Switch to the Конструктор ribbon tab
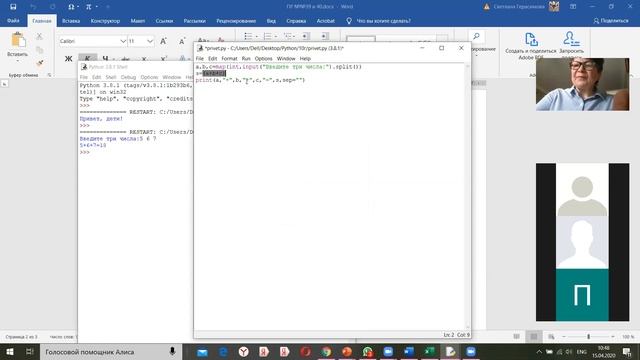Viewport: 640px width, 360px height. pyautogui.click(x=105, y=21)
